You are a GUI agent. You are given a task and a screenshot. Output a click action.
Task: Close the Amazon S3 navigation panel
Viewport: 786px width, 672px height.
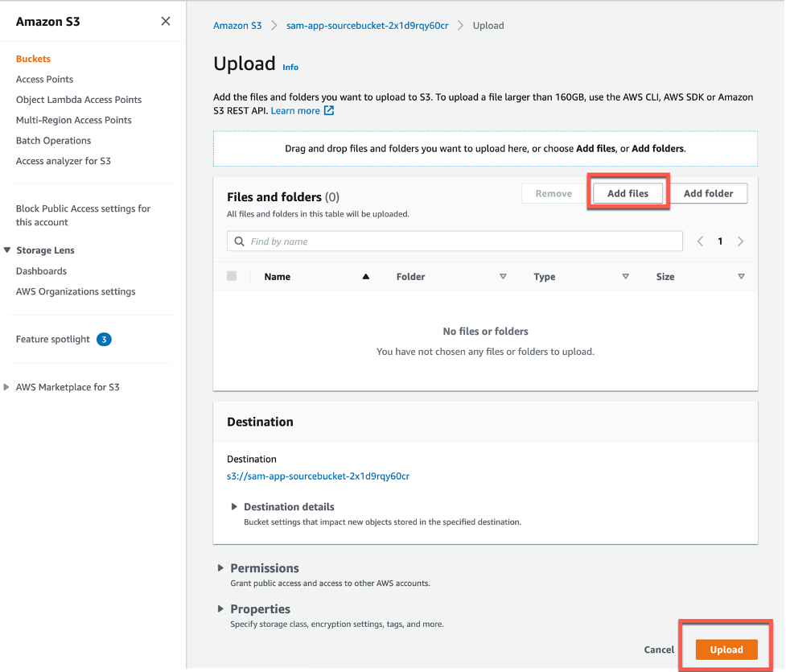[x=166, y=21]
